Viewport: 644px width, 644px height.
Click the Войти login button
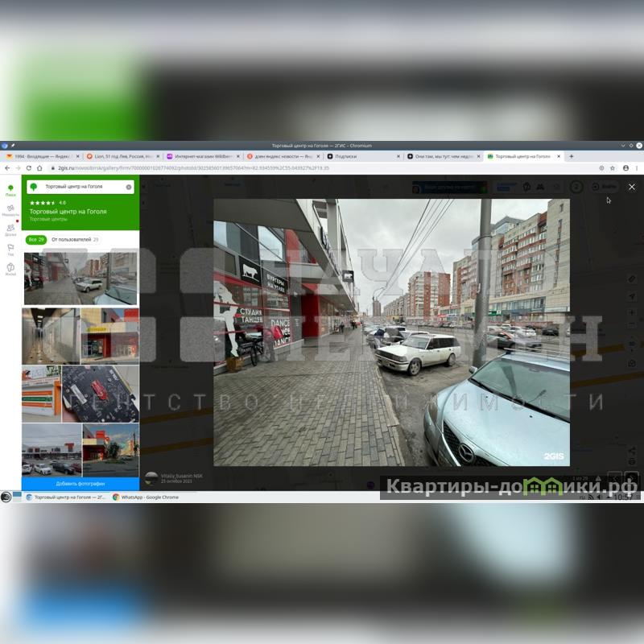click(x=606, y=187)
